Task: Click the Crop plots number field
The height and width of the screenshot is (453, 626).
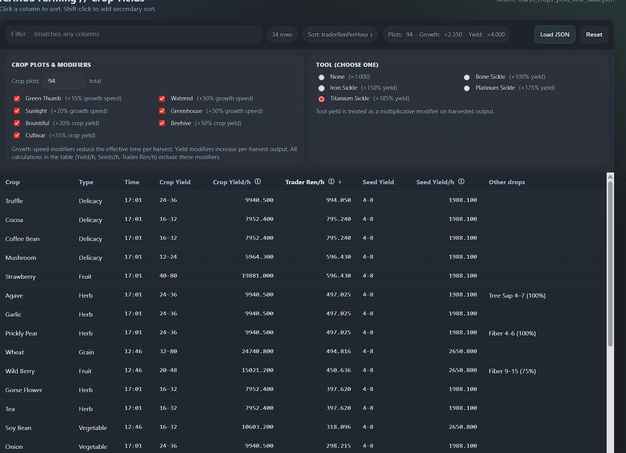Action: 63,81
